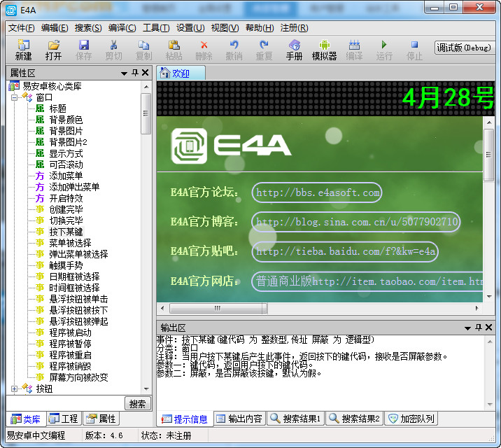Pin the 输出区 panel with pushpin icon
The width and height of the screenshot is (501, 448).
tap(479, 327)
